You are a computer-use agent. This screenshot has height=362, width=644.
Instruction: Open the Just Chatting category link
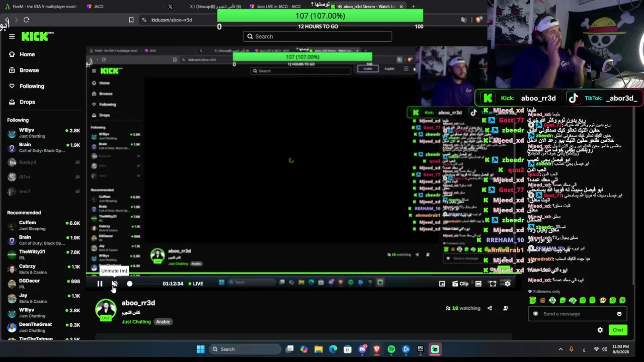pos(136,322)
